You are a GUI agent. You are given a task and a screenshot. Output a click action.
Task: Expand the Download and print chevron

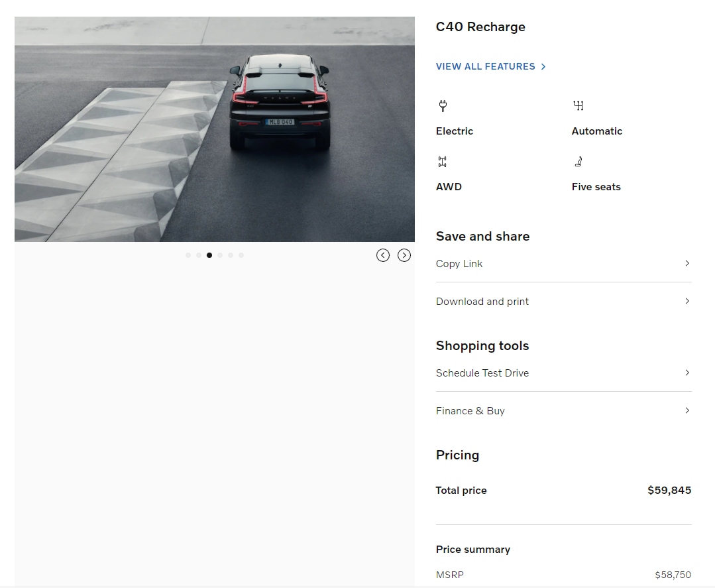(x=687, y=301)
